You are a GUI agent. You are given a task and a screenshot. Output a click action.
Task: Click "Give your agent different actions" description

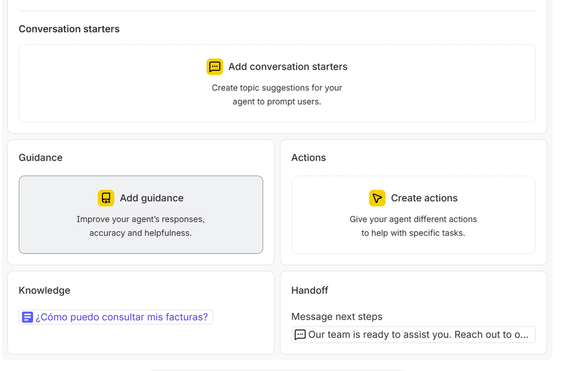point(413,219)
